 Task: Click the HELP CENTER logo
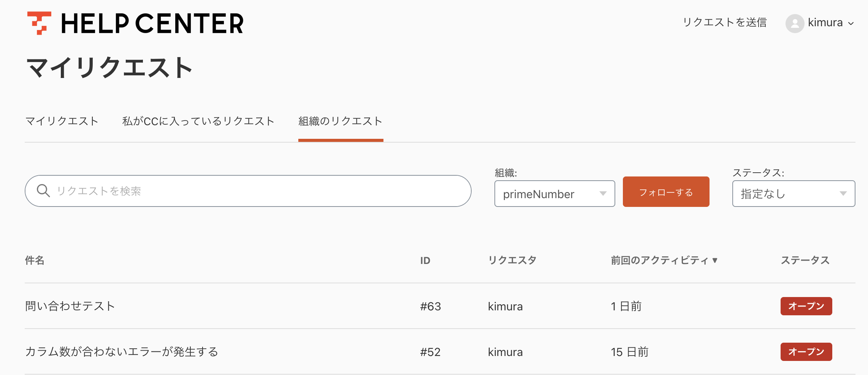[135, 24]
